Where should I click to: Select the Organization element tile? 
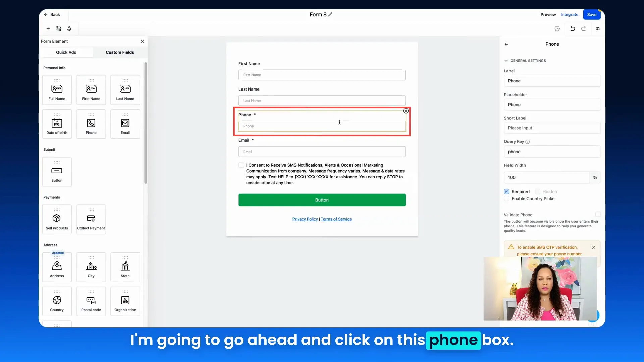[125, 301]
